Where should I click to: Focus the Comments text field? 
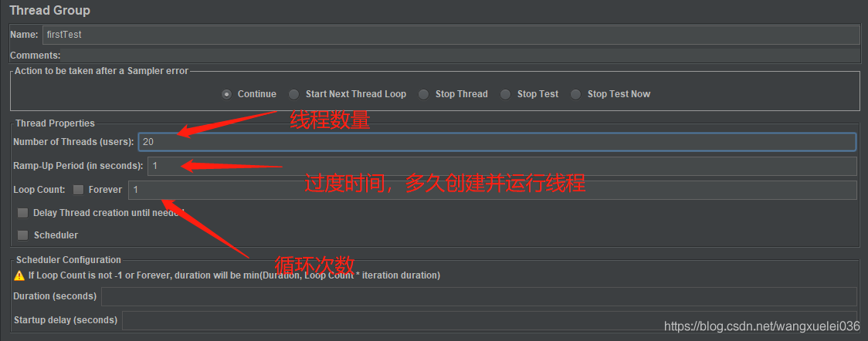click(460, 56)
